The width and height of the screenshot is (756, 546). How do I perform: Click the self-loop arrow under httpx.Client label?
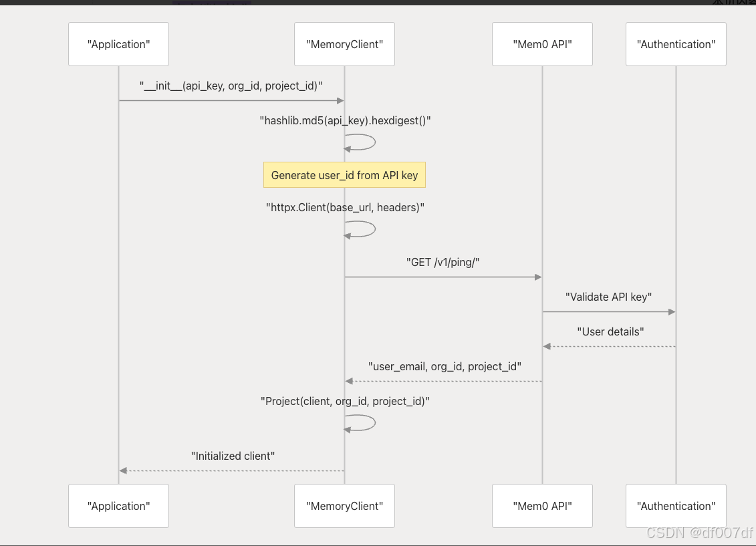360,229
